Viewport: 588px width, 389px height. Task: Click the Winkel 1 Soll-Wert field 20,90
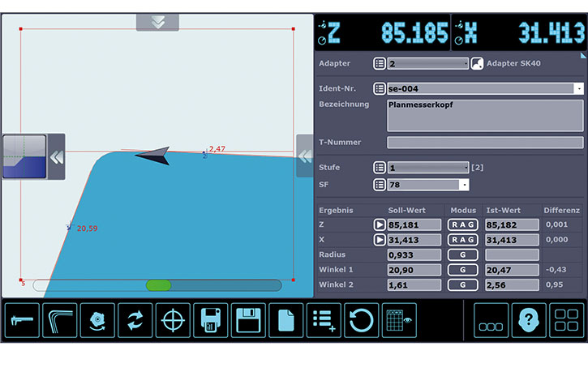pyautogui.click(x=414, y=270)
